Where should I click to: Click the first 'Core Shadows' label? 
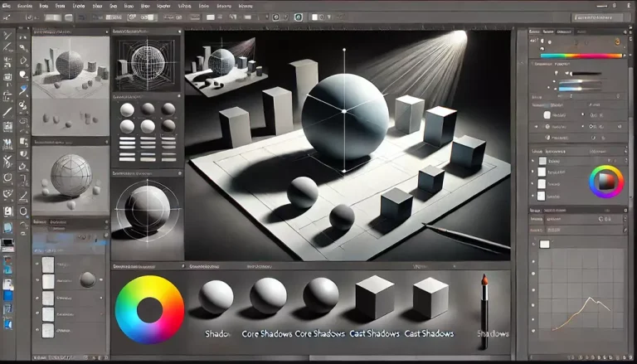[x=267, y=334]
